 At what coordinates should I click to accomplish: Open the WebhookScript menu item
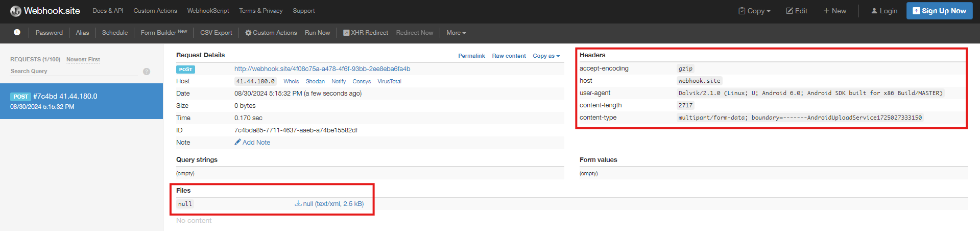coord(208,11)
